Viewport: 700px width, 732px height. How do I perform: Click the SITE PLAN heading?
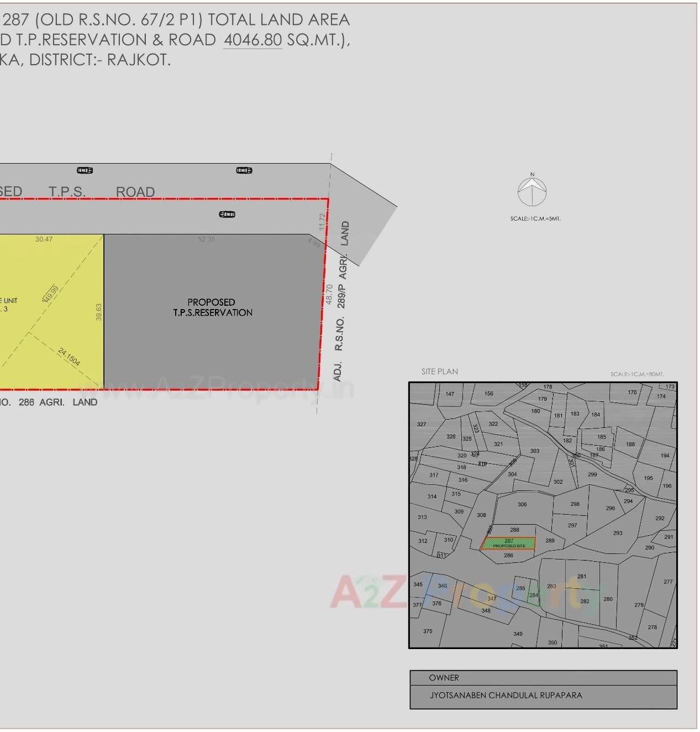click(x=439, y=372)
